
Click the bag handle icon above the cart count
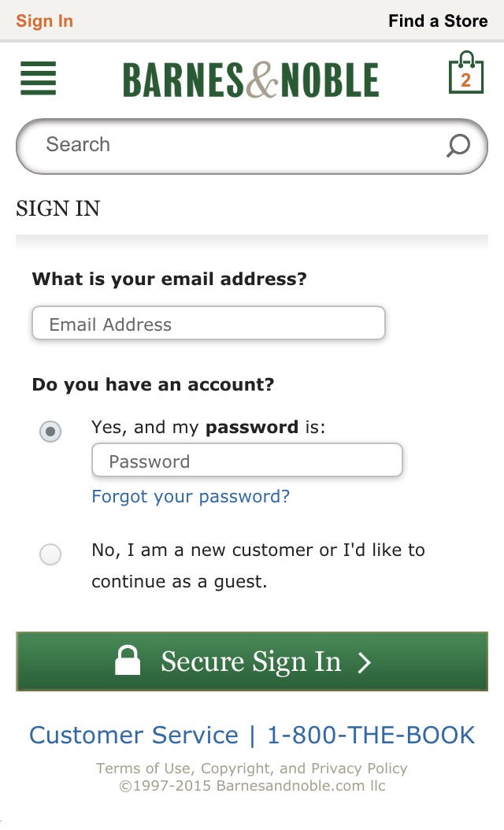click(466, 58)
